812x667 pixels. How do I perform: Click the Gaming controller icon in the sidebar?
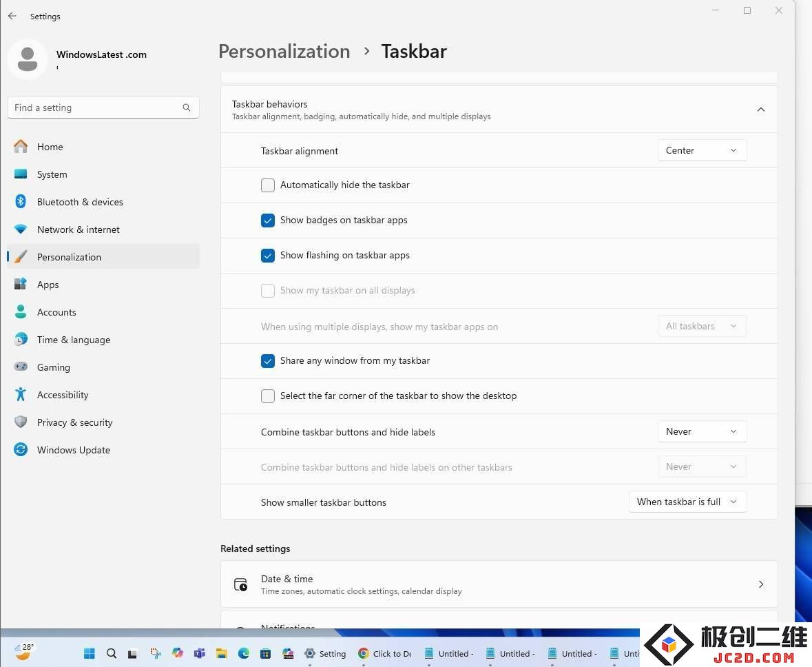(x=21, y=367)
